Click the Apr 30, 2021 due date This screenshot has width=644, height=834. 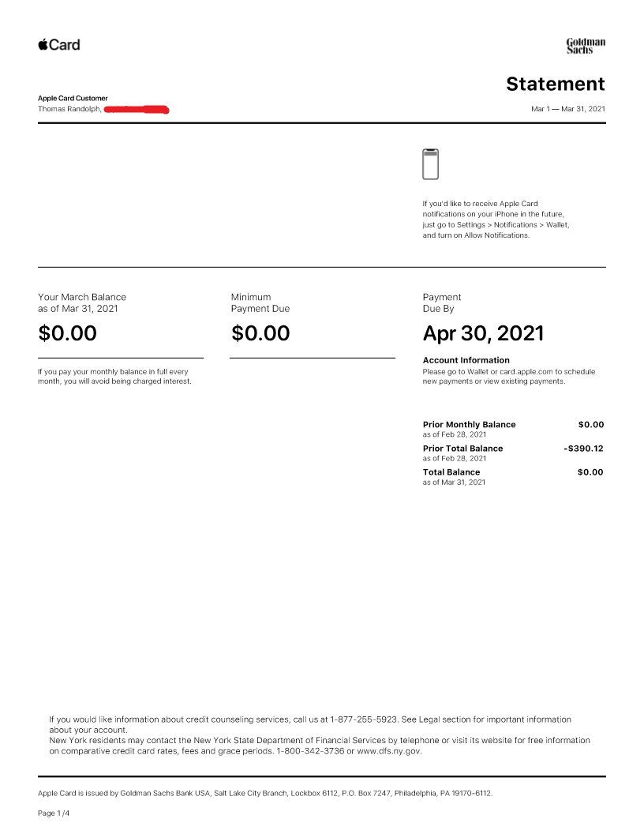click(x=484, y=333)
